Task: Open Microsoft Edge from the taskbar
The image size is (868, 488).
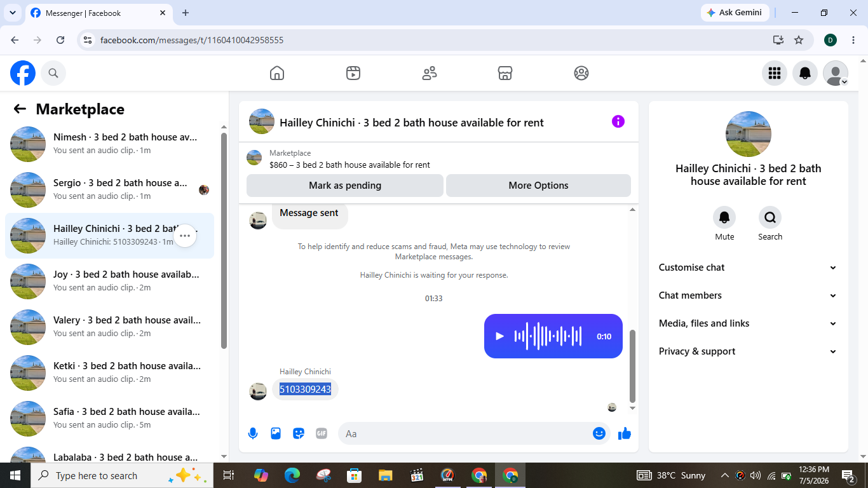Action: (292, 475)
